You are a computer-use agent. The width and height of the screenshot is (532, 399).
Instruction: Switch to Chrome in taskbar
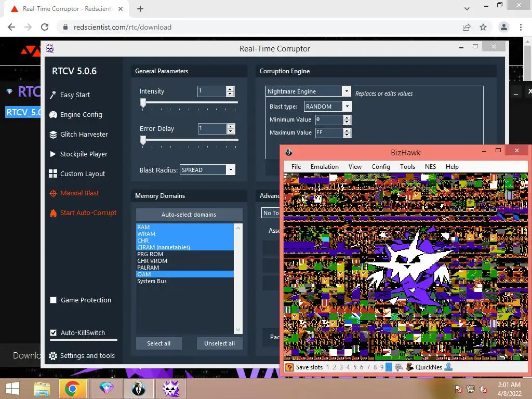(x=72, y=389)
